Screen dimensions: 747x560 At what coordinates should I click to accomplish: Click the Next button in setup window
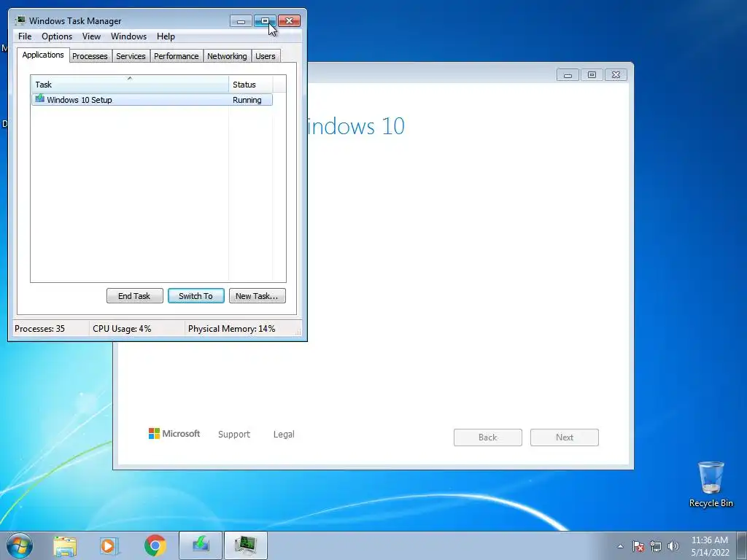point(565,437)
